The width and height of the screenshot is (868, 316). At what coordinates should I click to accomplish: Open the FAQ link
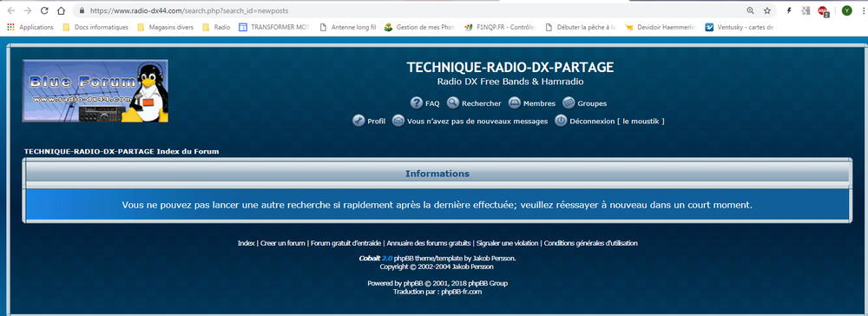tap(432, 103)
